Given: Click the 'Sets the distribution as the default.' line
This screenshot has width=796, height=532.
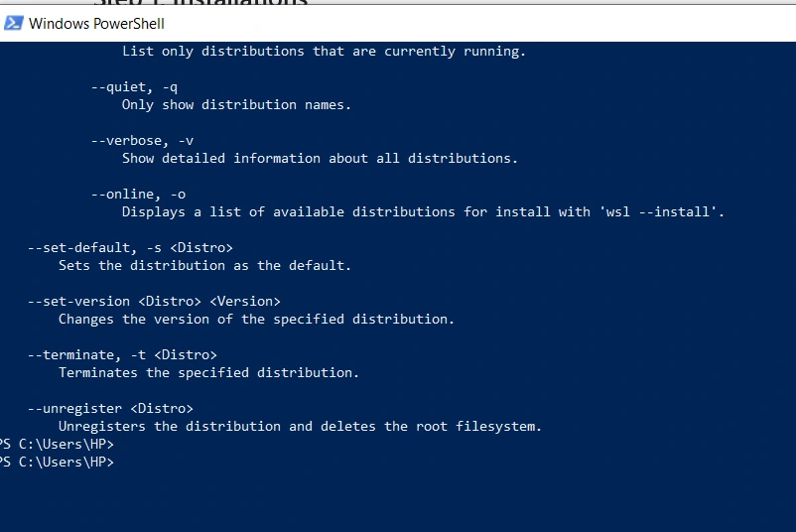Looking at the screenshot, I should coord(204,265).
